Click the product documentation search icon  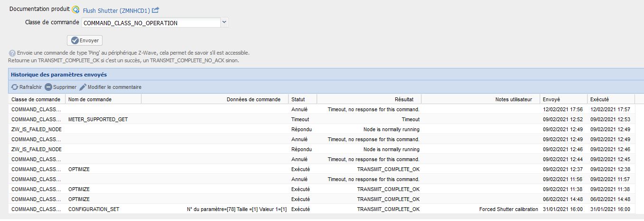75,10
